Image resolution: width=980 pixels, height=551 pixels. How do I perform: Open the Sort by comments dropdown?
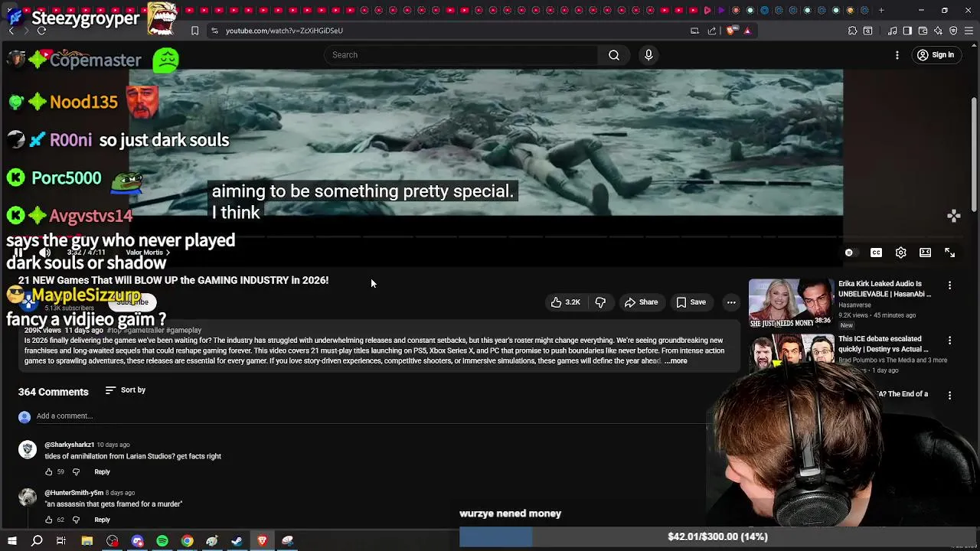[126, 390]
